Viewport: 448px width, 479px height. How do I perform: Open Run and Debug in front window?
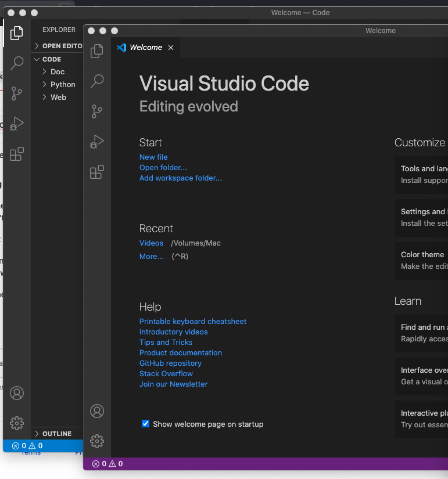pos(97,142)
